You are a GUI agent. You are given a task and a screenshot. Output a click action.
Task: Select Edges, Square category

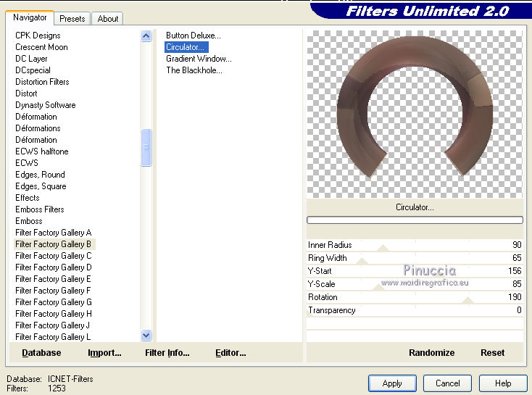(x=41, y=186)
